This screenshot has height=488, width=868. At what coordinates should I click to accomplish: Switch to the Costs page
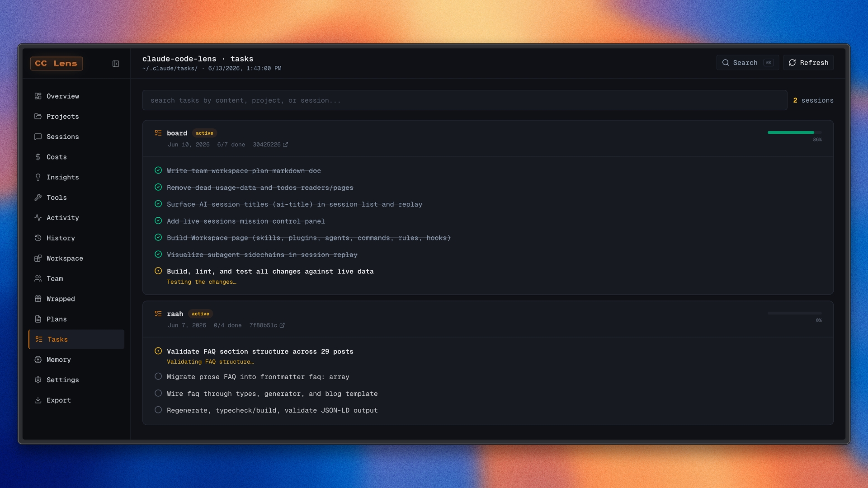(76, 157)
